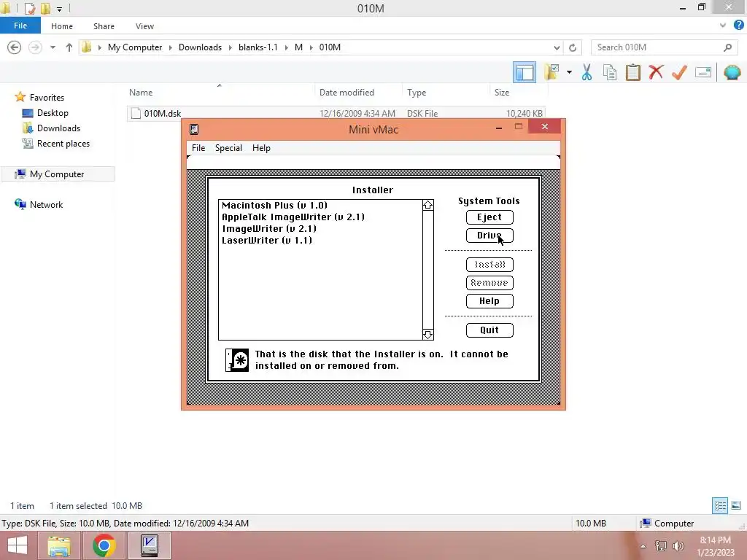Click the Eject button in Installer
This screenshot has height=560, width=747.
(x=489, y=217)
